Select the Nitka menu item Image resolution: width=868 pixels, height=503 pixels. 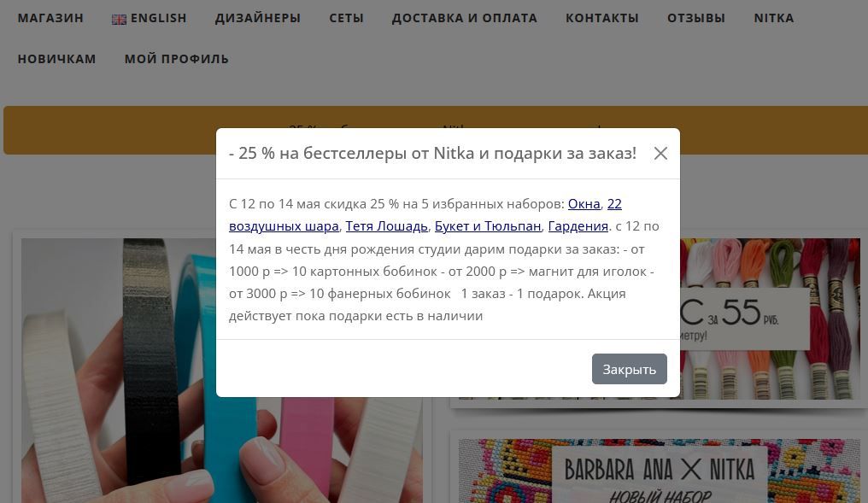click(x=774, y=18)
